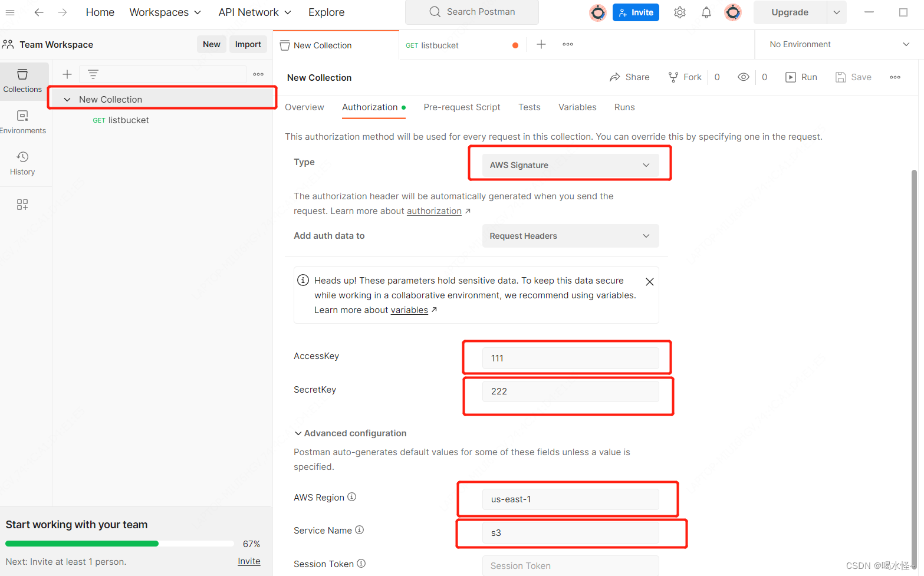The image size is (924, 576).
Task: Toggle the watch eye icon
Action: [744, 77]
